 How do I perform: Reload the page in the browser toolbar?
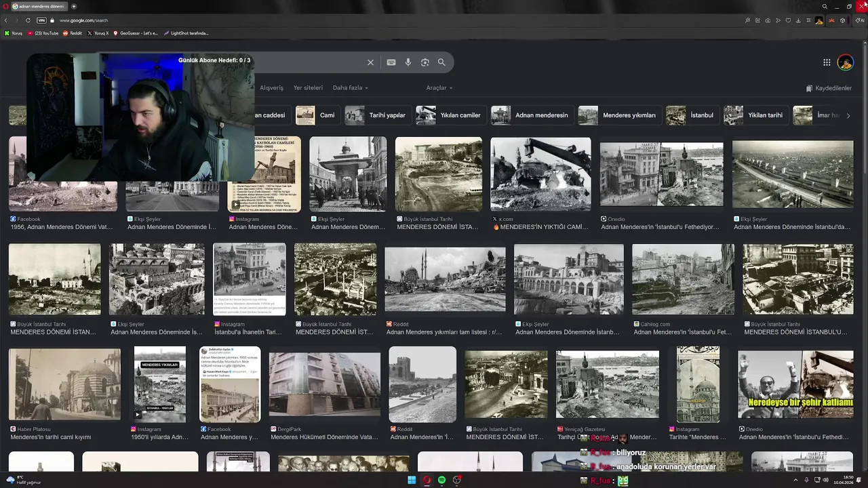pyautogui.click(x=28, y=20)
